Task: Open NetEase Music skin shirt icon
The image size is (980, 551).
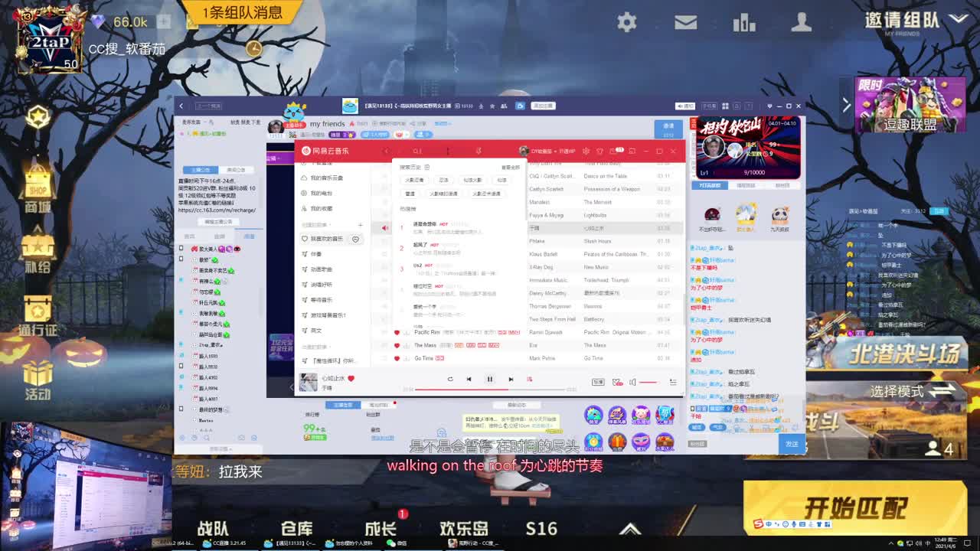Action: click(x=599, y=151)
